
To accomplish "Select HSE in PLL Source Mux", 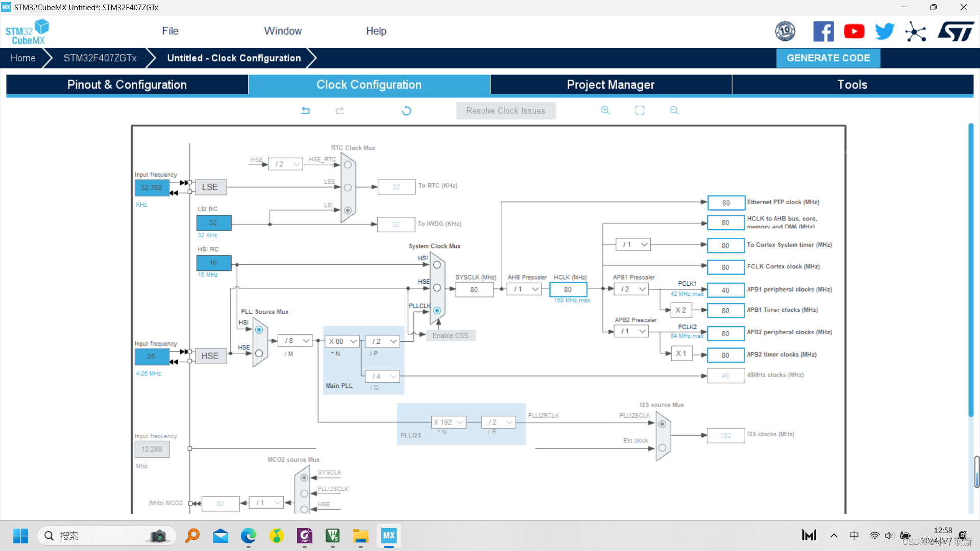I will [x=259, y=354].
